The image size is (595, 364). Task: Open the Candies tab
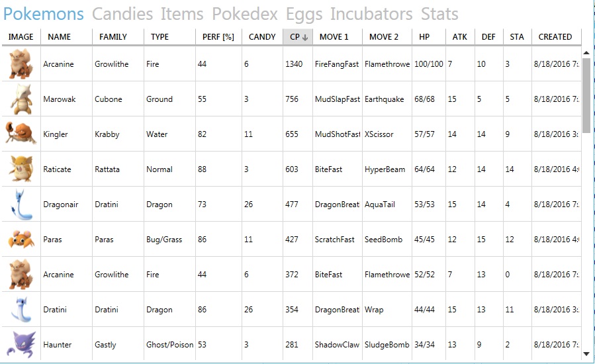coord(122,14)
